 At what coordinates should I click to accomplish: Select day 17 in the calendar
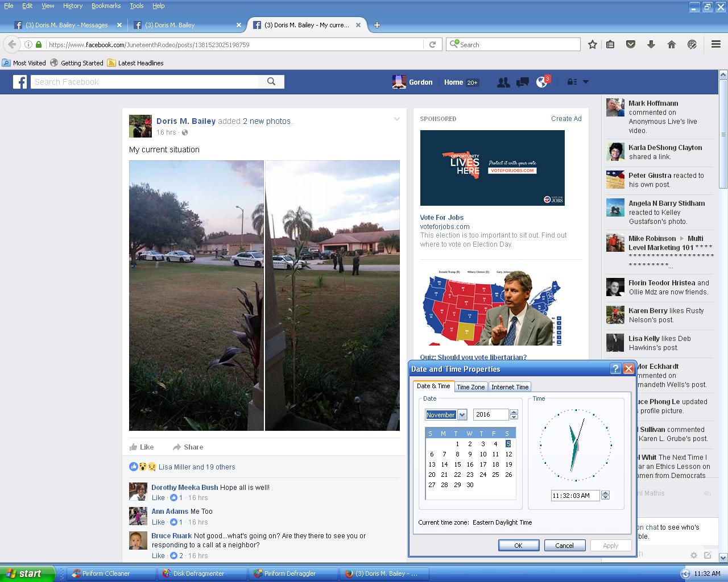(x=483, y=464)
